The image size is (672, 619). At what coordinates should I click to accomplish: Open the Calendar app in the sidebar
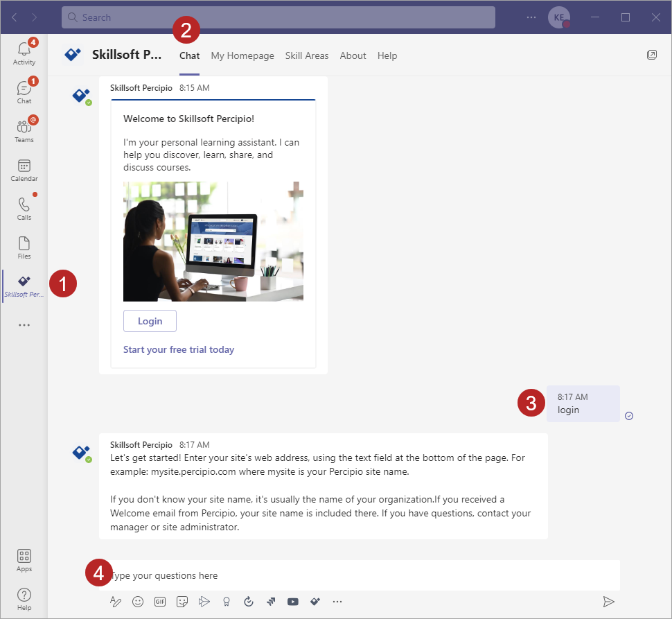[24, 170]
